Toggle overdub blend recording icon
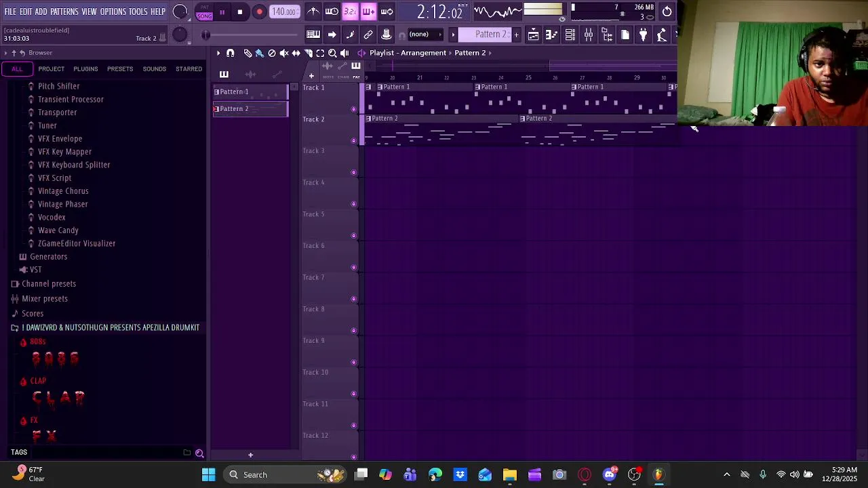 click(368, 12)
